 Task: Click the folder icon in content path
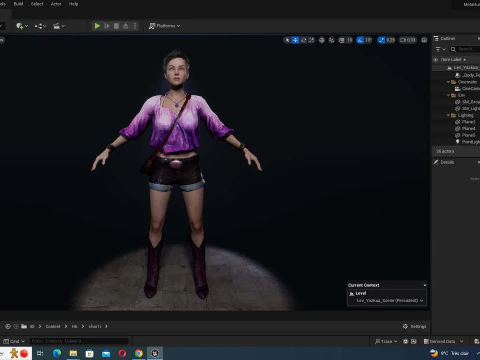pyautogui.click(x=24, y=326)
